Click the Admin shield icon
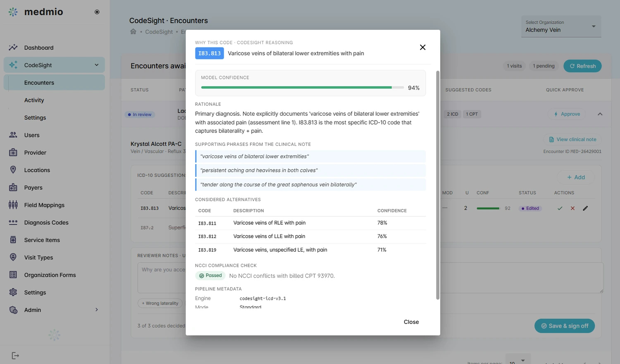The image size is (620, 364). click(x=13, y=310)
